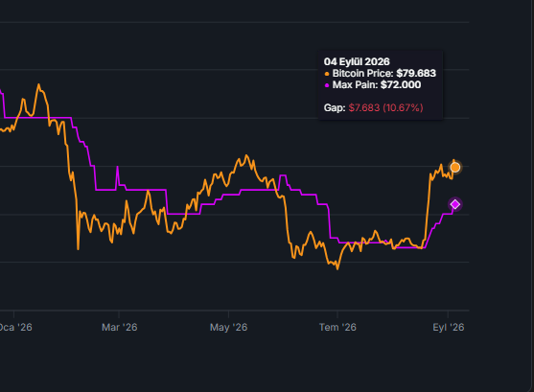
Task: Click the 'May '26' x-axis label
Action: (228, 328)
